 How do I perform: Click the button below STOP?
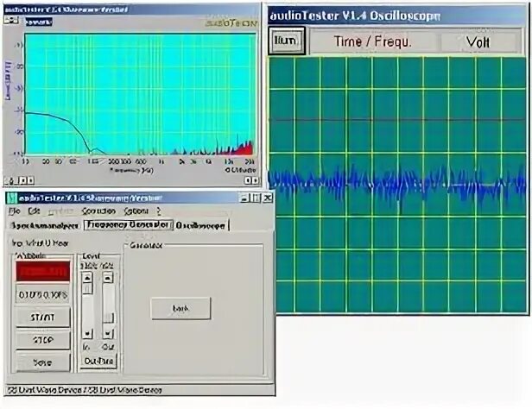coord(43,362)
